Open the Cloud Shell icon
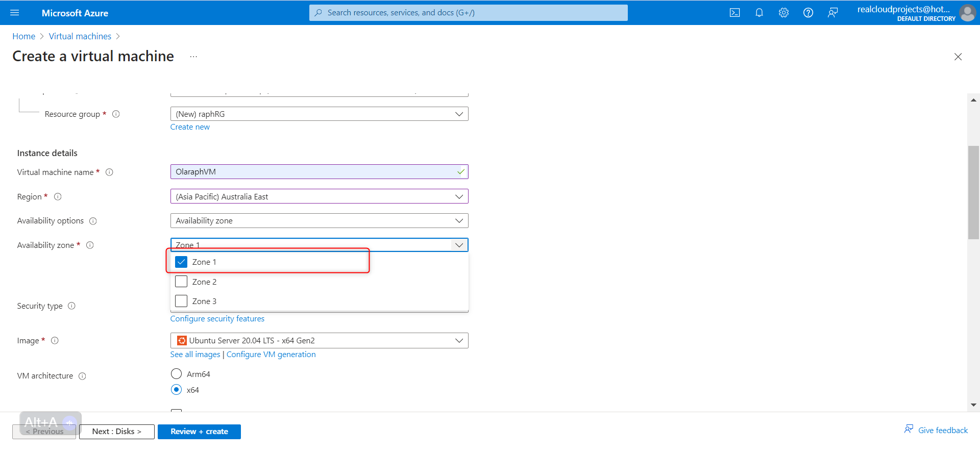980x454 pixels. (734, 13)
